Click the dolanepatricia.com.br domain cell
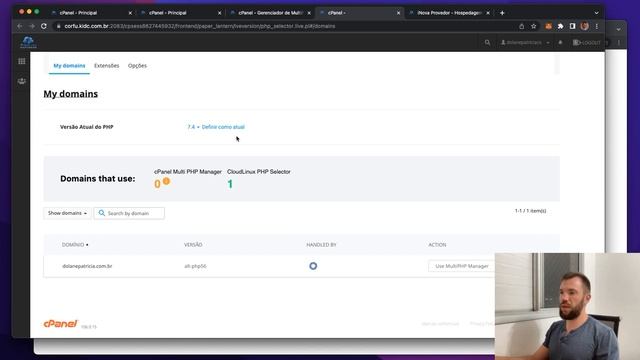The height and width of the screenshot is (360, 640). point(87,266)
